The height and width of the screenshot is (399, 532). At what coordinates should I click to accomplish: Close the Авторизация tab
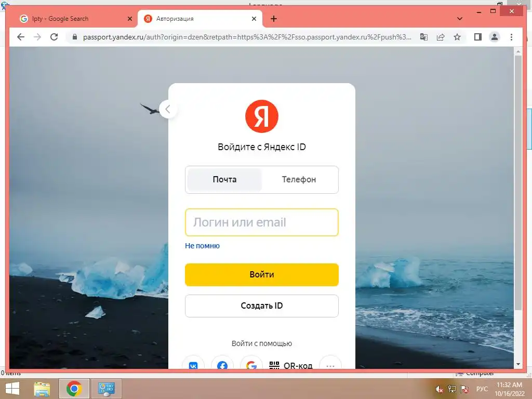click(x=254, y=19)
